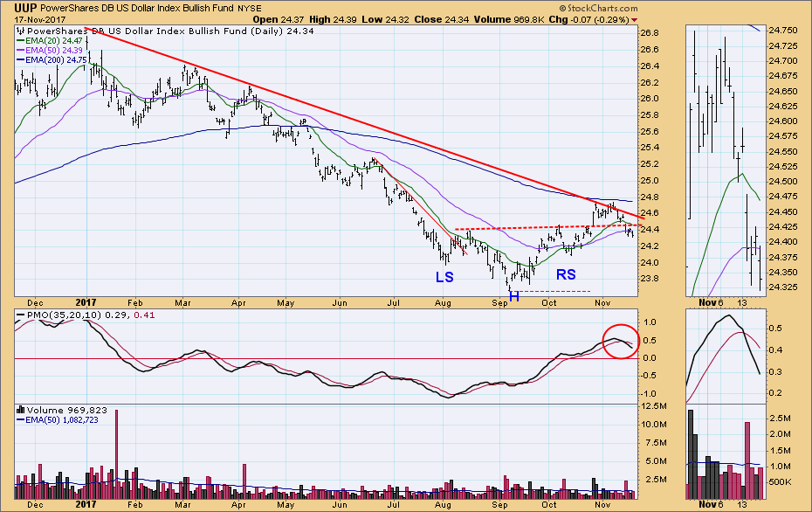Click the NYSE exchange label
812x512 pixels.
point(250,8)
